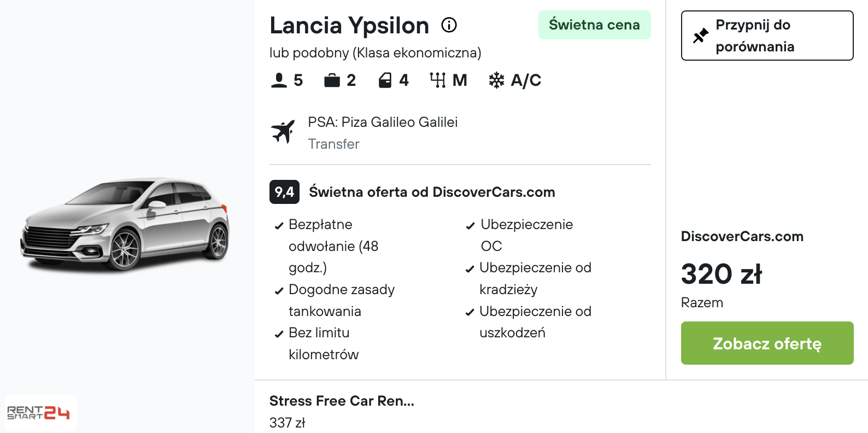Click the DiscoverCars.com provider name
Image resolution: width=868 pixels, height=433 pixels.
point(742,237)
